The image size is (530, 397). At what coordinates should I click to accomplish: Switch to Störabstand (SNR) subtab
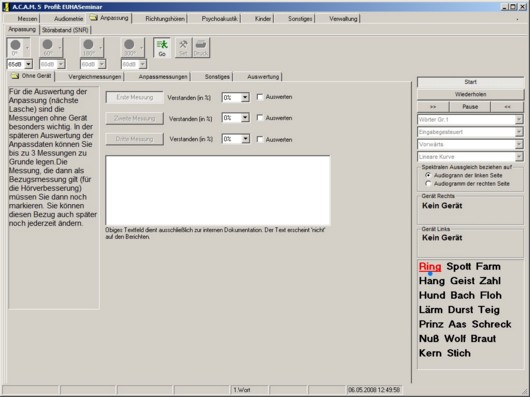(65, 30)
